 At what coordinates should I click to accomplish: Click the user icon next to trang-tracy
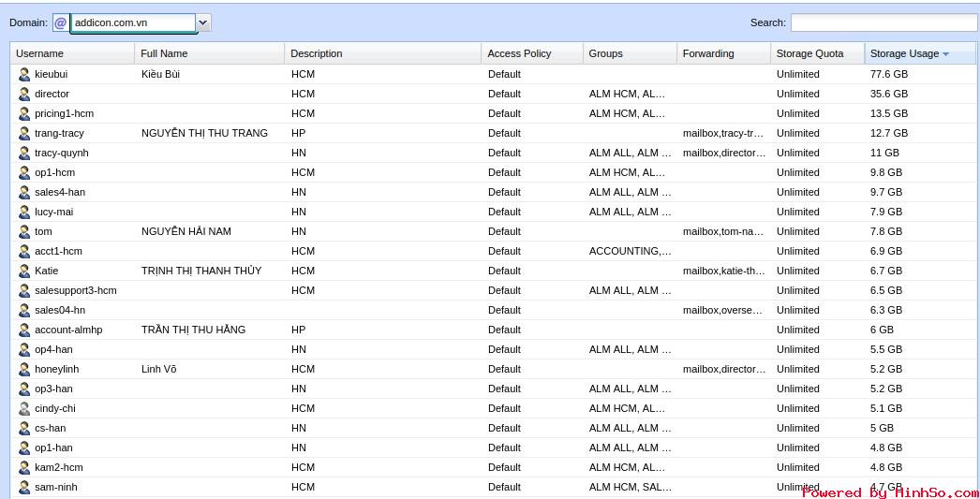[x=23, y=133]
